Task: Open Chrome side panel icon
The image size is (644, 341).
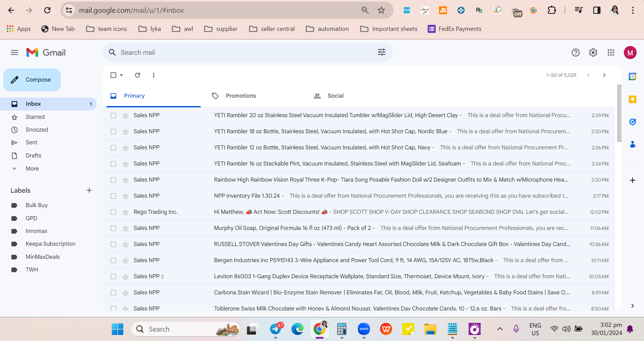Action: pyautogui.click(x=597, y=10)
